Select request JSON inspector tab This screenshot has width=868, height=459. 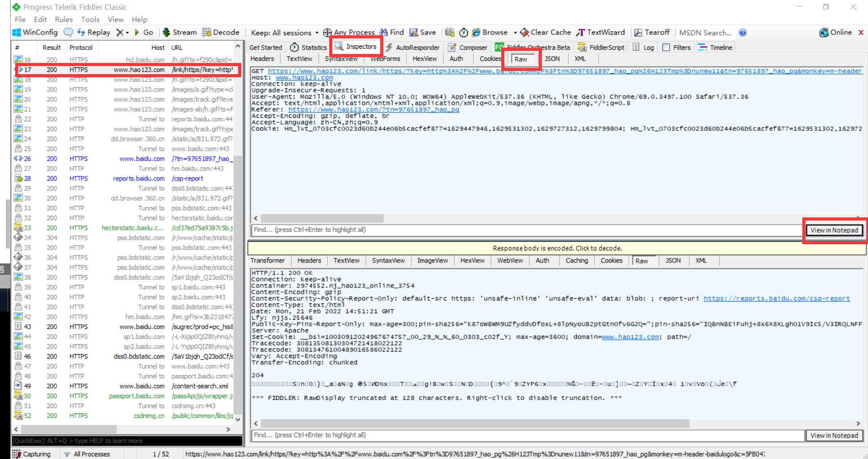pyautogui.click(x=552, y=59)
